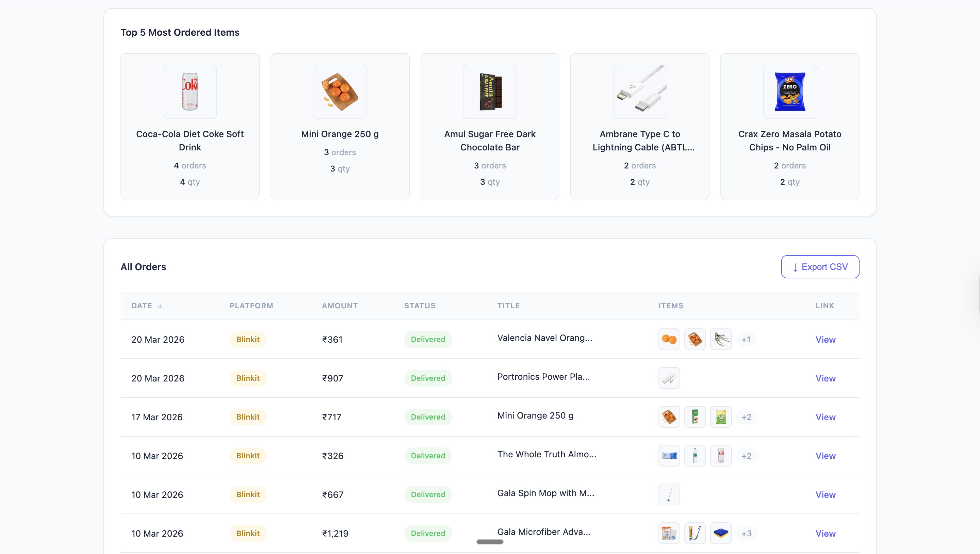Click All Orders heading

coord(143,267)
